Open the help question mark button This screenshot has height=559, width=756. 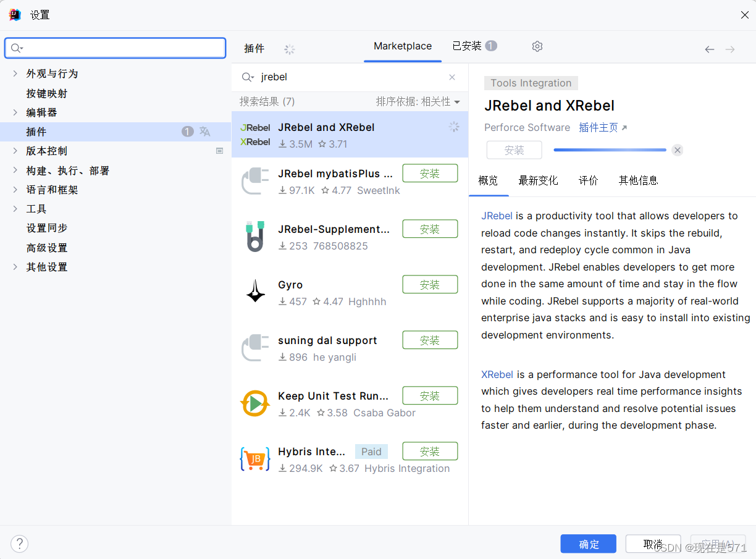(20, 544)
